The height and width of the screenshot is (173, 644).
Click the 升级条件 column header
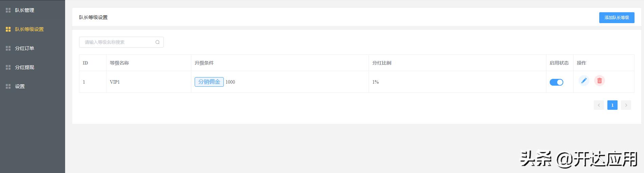(204, 63)
